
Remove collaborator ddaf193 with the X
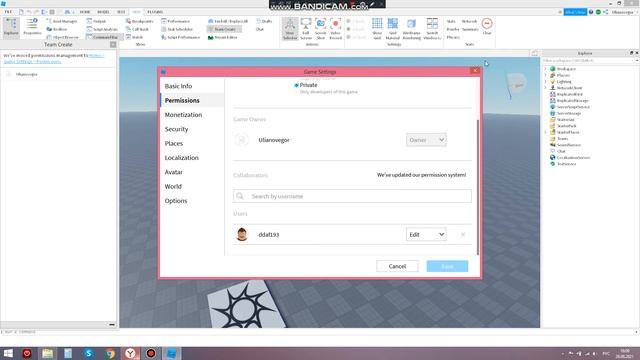463,234
